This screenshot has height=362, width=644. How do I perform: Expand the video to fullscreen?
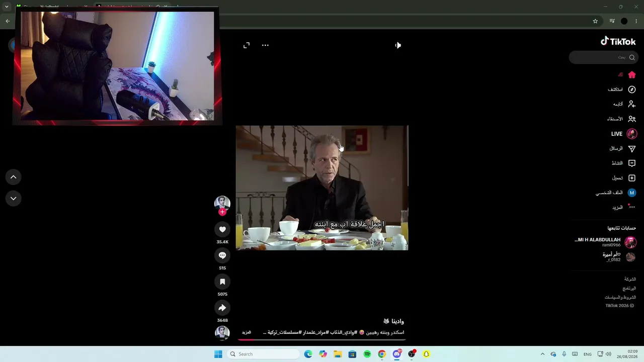pyautogui.click(x=247, y=45)
